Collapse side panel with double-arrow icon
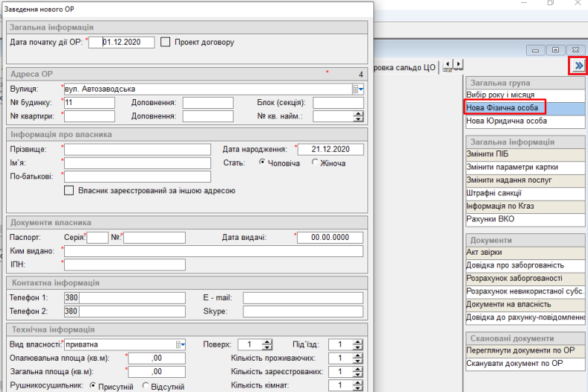This screenshot has height=392, width=588. (578, 66)
